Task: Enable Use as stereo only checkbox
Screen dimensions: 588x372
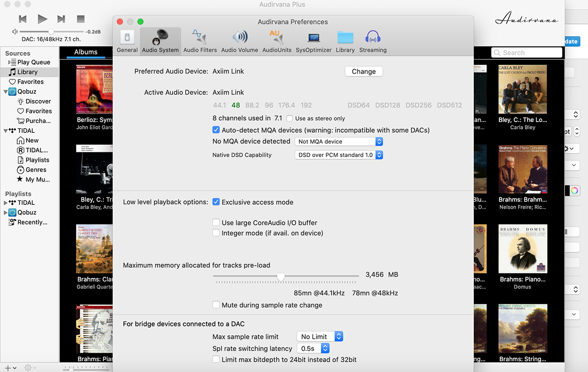Action: click(x=290, y=118)
